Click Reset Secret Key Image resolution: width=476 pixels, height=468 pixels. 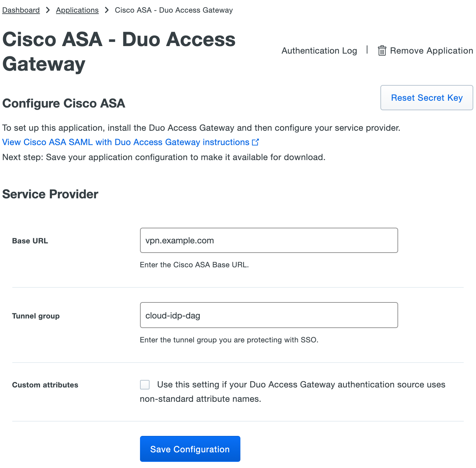click(426, 98)
